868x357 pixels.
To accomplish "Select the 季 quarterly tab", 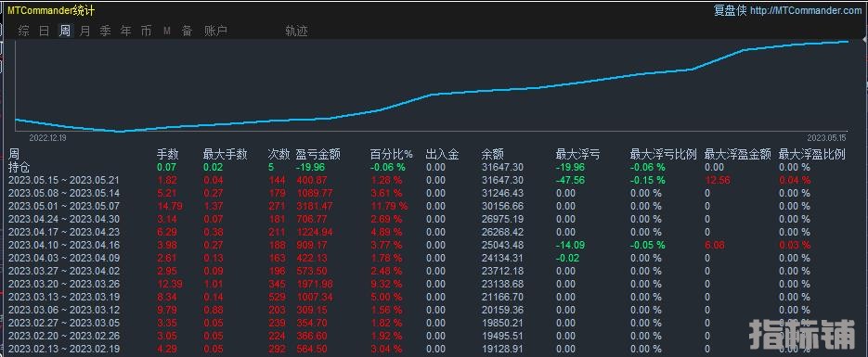I will click(105, 31).
